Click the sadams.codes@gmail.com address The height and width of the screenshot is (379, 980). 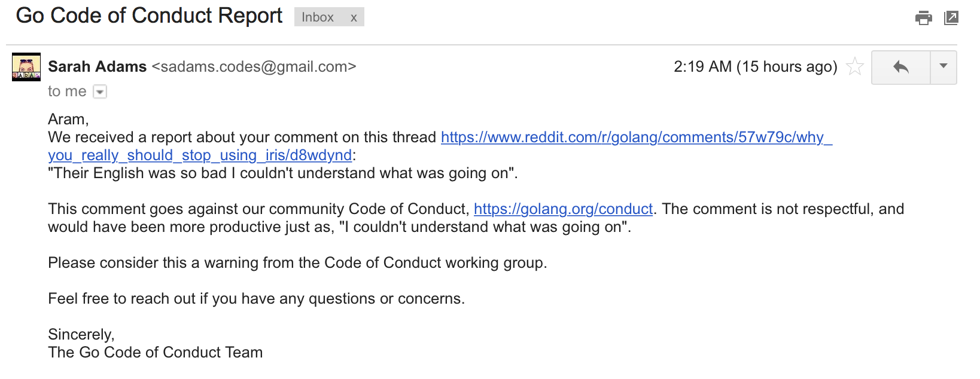[x=254, y=66]
